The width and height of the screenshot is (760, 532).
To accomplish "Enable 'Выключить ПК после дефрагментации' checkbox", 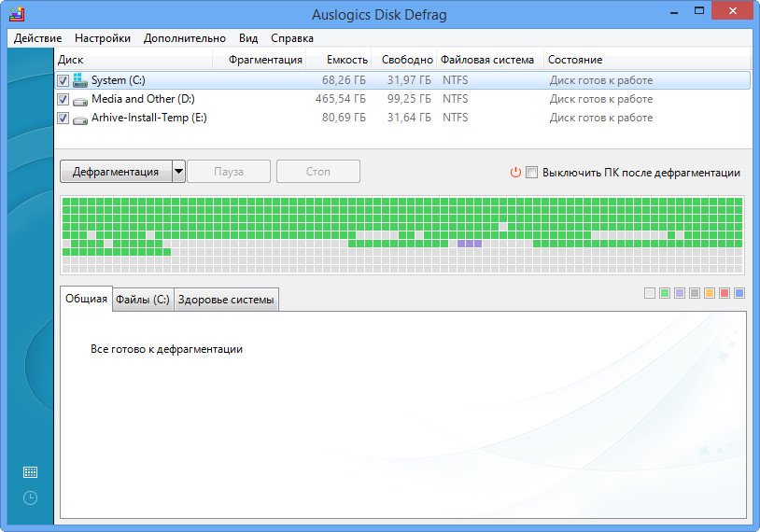I will [531, 173].
